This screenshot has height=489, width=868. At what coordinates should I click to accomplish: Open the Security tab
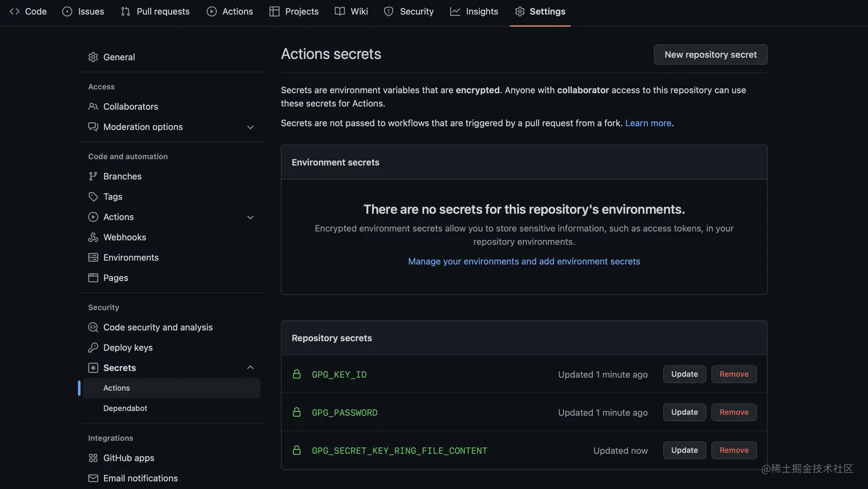coord(409,11)
